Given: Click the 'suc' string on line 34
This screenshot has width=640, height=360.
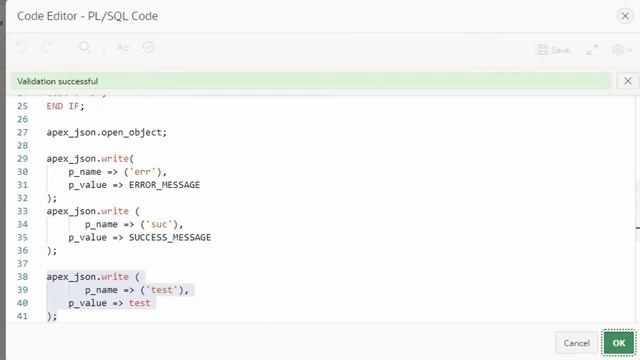Looking at the screenshot, I should click(x=159, y=224).
